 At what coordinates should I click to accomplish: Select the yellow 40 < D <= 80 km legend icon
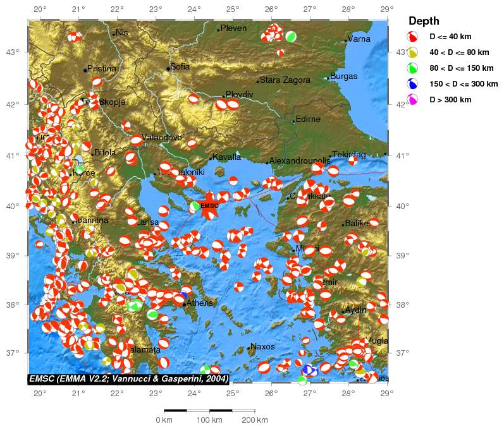412,53
